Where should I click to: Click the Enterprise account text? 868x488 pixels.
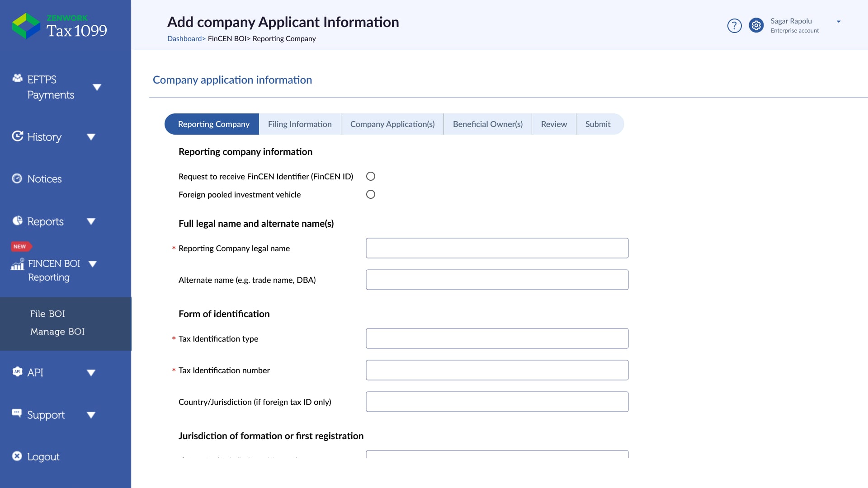(795, 31)
